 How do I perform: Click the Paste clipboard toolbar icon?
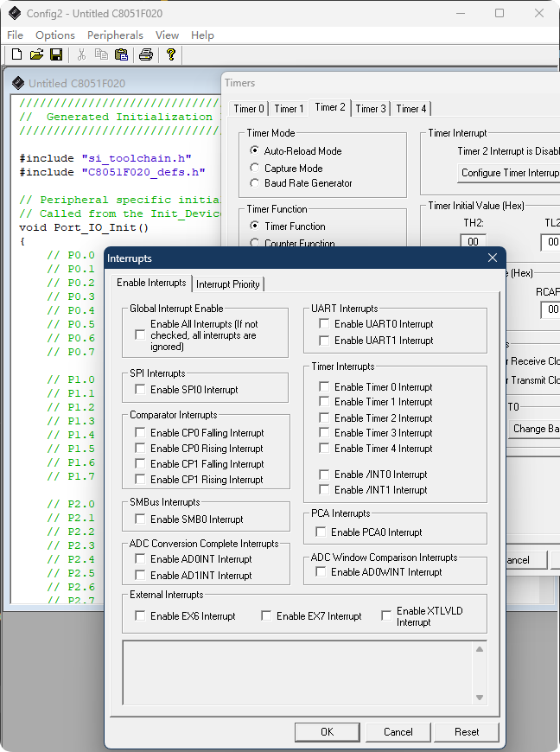tap(121, 54)
